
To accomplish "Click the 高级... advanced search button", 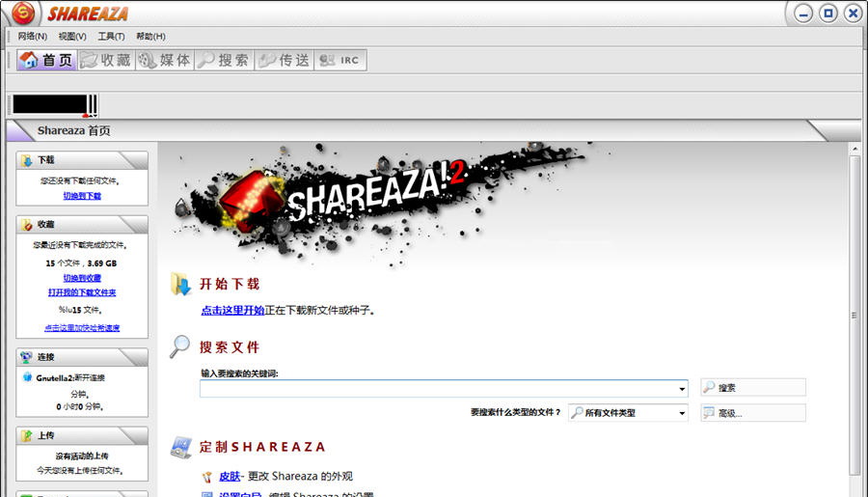I will (x=753, y=413).
